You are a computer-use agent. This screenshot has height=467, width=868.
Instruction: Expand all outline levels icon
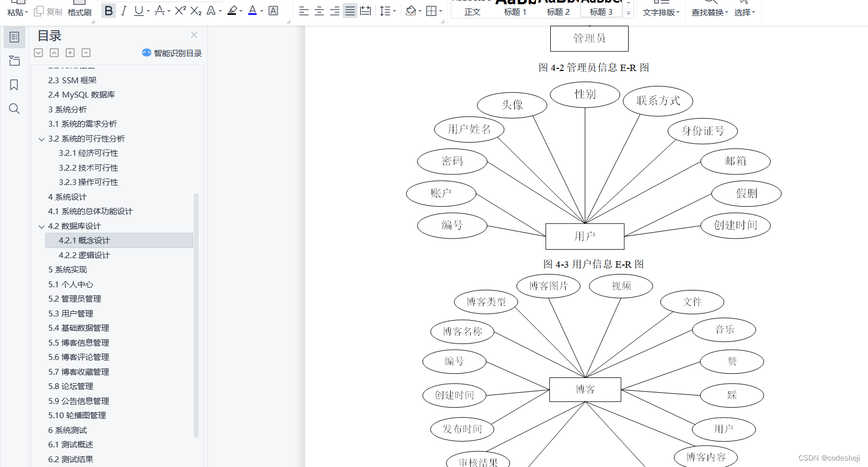[x=38, y=52]
